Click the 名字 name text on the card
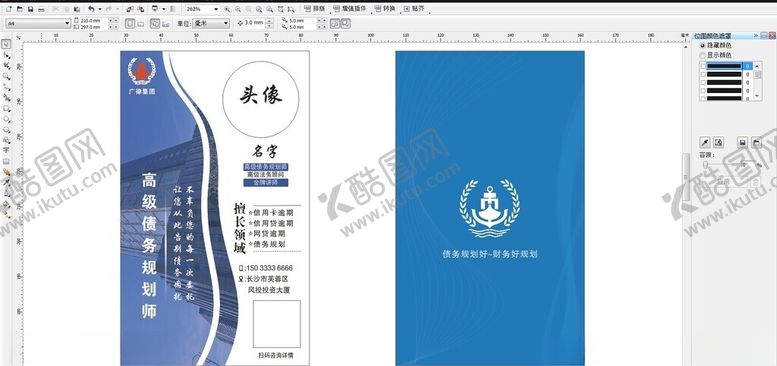 [265, 152]
